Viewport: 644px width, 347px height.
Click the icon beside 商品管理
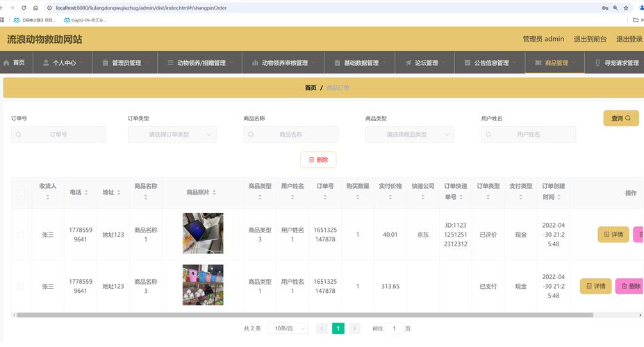538,62
